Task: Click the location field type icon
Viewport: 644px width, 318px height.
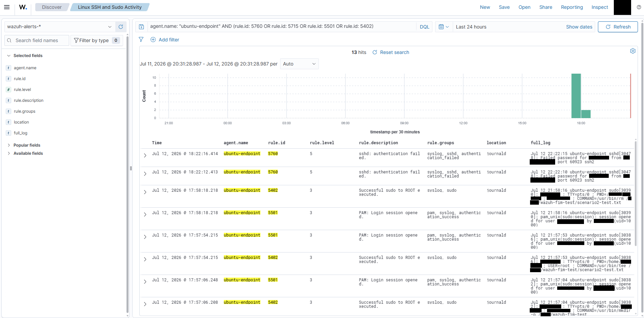Action: click(8, 122)
